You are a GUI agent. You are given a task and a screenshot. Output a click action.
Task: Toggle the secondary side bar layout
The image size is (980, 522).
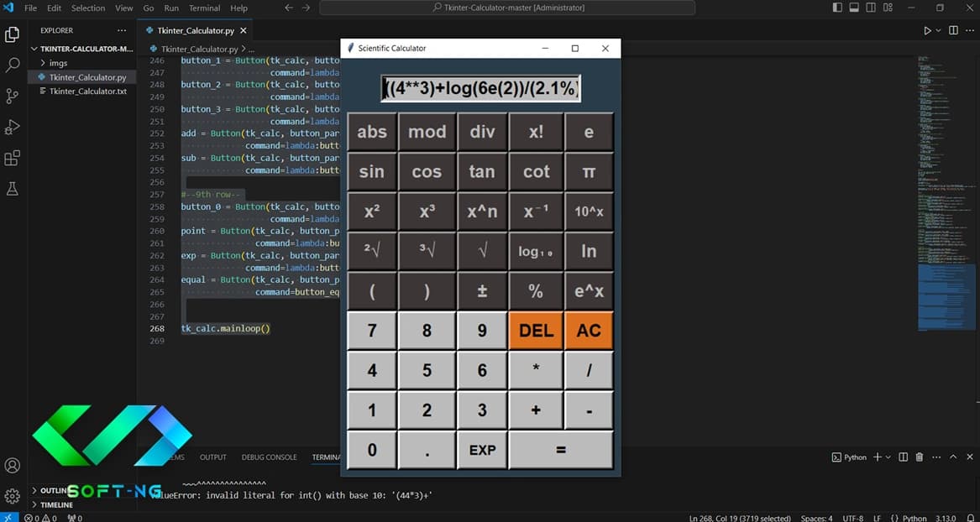[x=871, y=8]
